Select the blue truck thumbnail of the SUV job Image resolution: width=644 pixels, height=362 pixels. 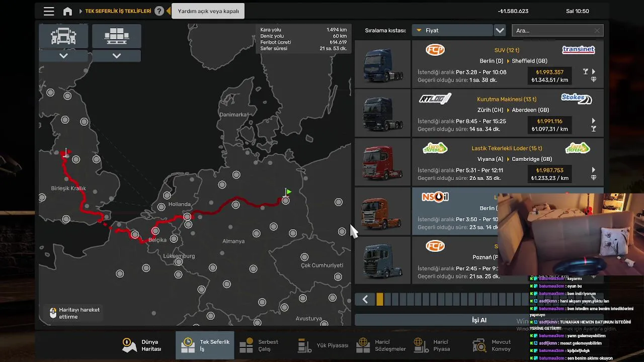pos(382,64)
